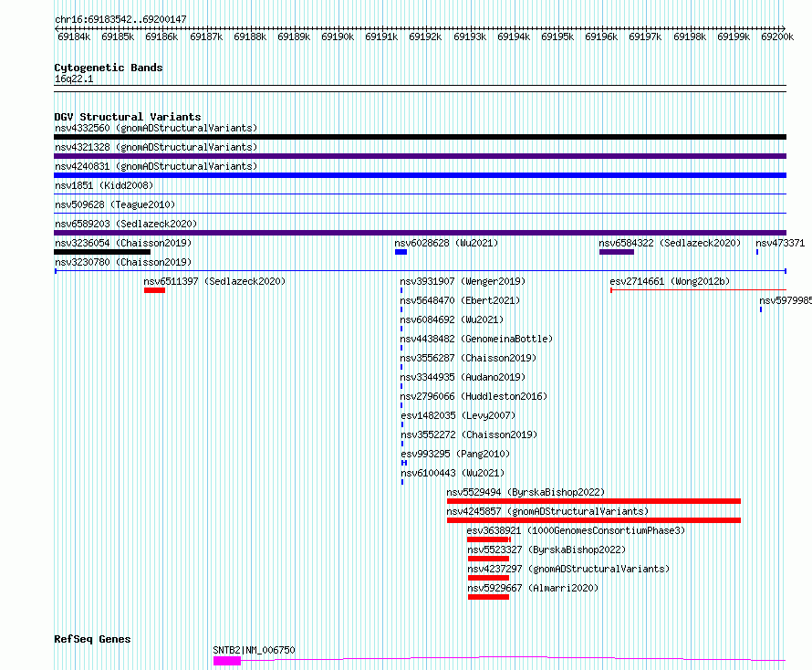The width and height of the screenshot is (812, 670).
Task: Click the Cytogenetic Bands track title
Action: (x=109, y=68)
